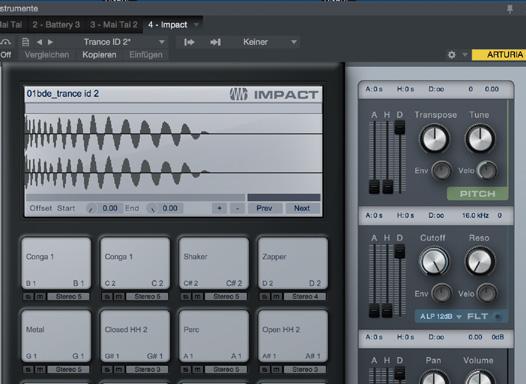Click the plus button in the waveform display
Screen dimensions: 526x384
click(219, 208)
